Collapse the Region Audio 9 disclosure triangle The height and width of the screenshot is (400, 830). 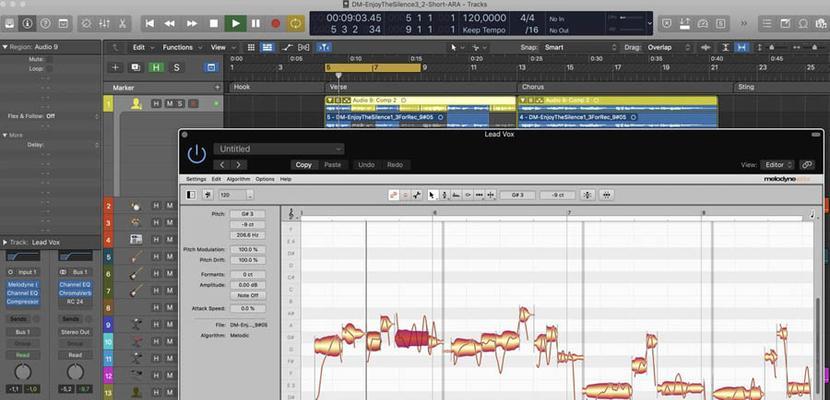[5, 47]
